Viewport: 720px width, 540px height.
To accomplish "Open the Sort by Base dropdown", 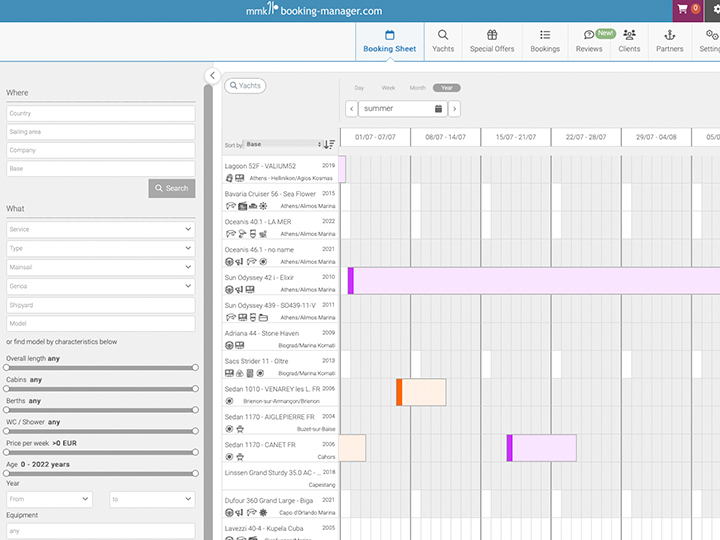I will click(282, 144).
